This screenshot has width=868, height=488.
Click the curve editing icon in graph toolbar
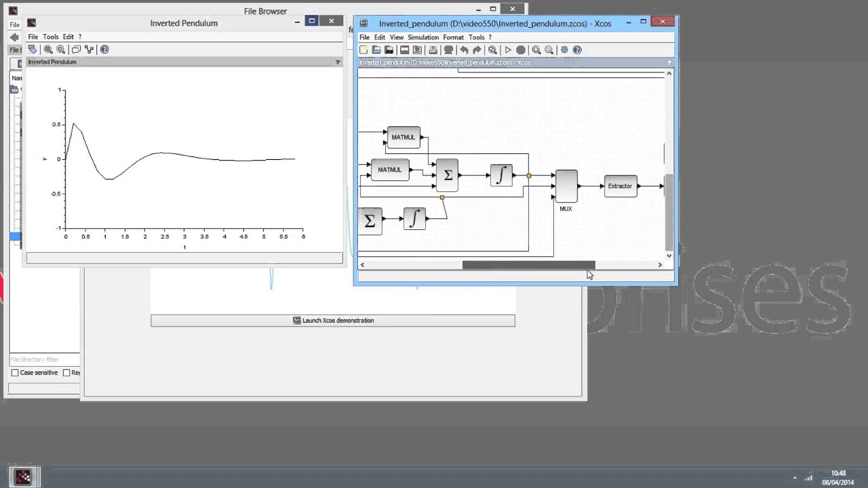(x=89, y=49)
